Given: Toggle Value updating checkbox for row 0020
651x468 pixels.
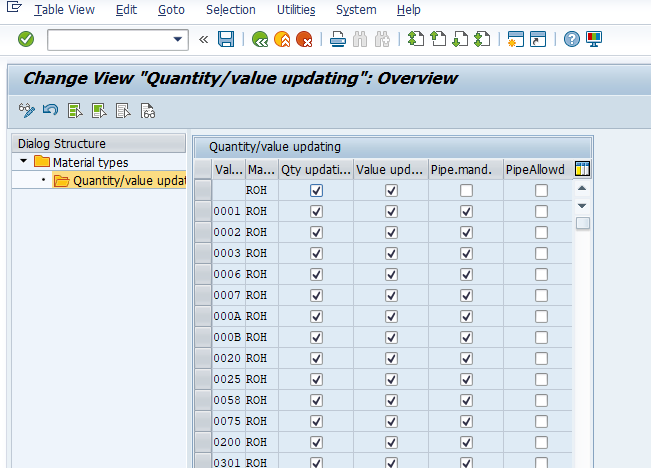Looking at the screenshot, I should 391,358.
